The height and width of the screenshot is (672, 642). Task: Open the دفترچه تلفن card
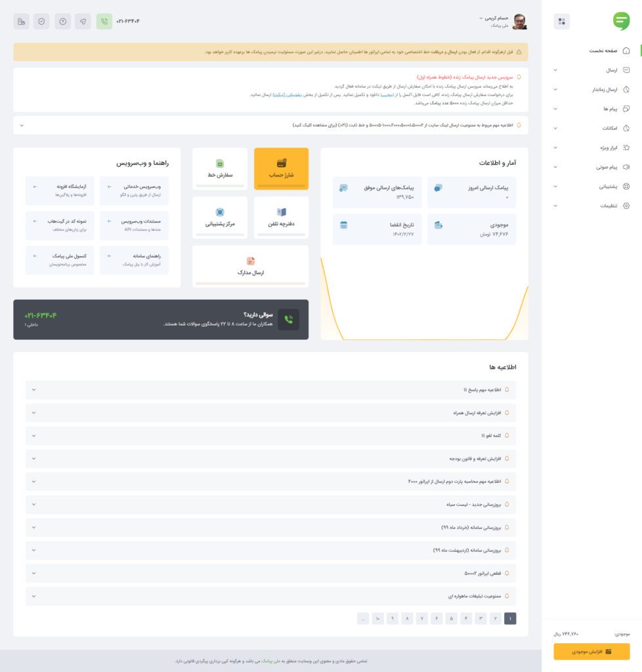(281, 218)
